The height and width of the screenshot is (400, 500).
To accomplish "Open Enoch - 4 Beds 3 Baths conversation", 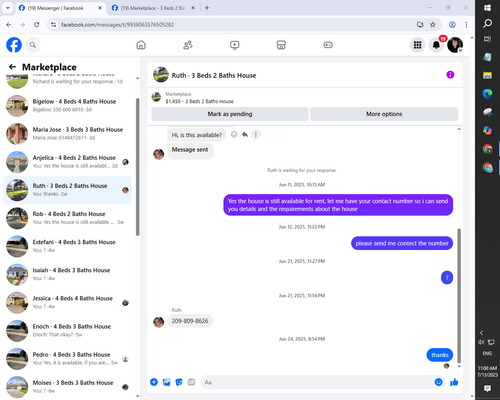I will pyautogui.click(x=67, y=331).
